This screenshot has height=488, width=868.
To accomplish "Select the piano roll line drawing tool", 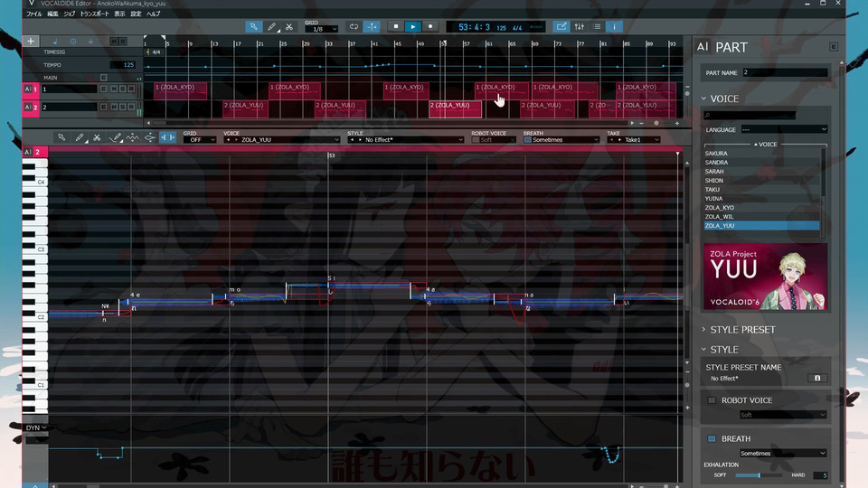I will tap(115, 137).
